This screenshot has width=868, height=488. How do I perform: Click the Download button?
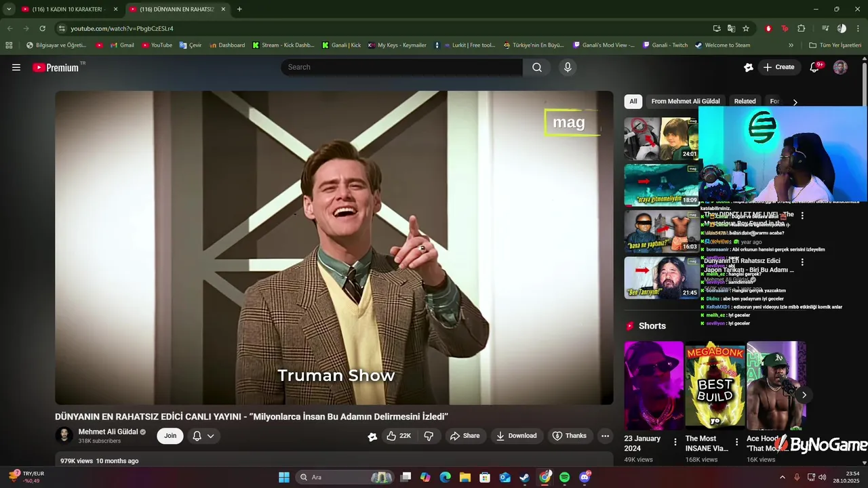coord(516,436)
